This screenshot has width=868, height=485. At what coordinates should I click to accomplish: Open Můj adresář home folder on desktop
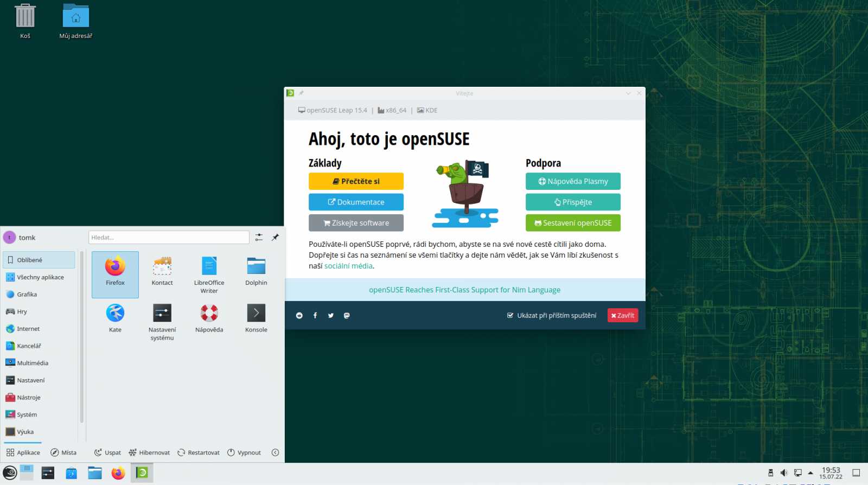[x=76, y=22]
